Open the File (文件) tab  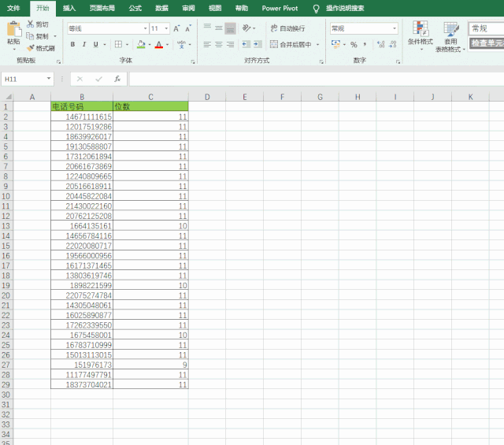coord(13,8)
